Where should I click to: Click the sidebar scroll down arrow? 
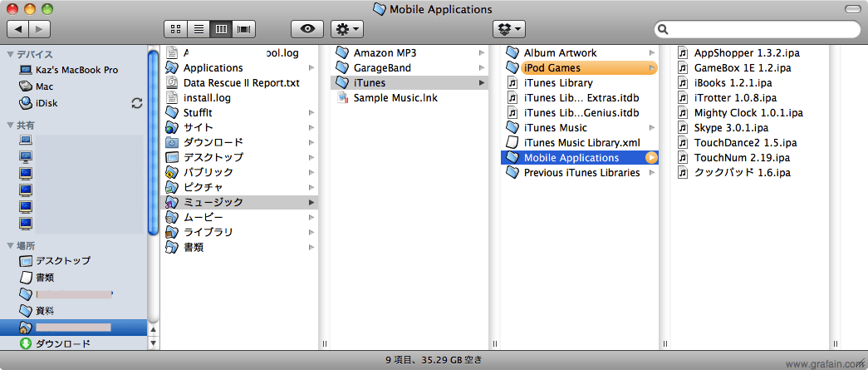(x=154, y=343)
